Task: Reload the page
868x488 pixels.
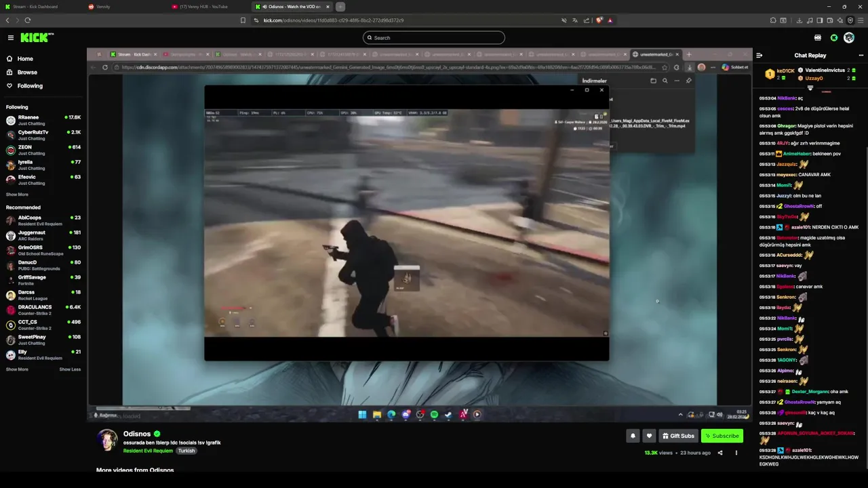Action: click(27, 20)
